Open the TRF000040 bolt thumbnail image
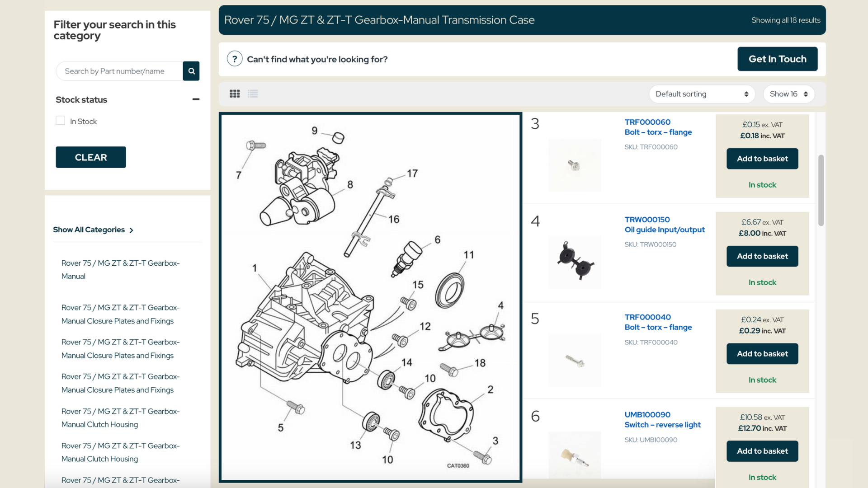 (575, 360)
